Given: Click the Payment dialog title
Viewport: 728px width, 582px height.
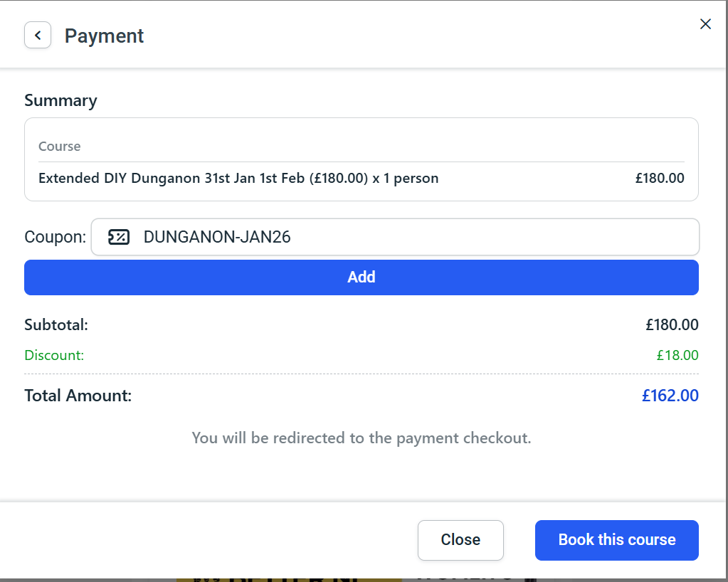Looking at the screenshot, I should [x=104, y=36].
